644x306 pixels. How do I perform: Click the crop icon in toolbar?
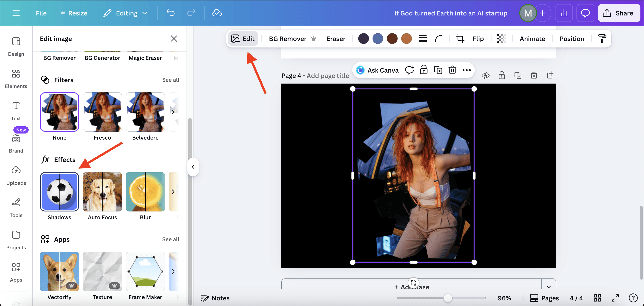click(x=460, y=39)
